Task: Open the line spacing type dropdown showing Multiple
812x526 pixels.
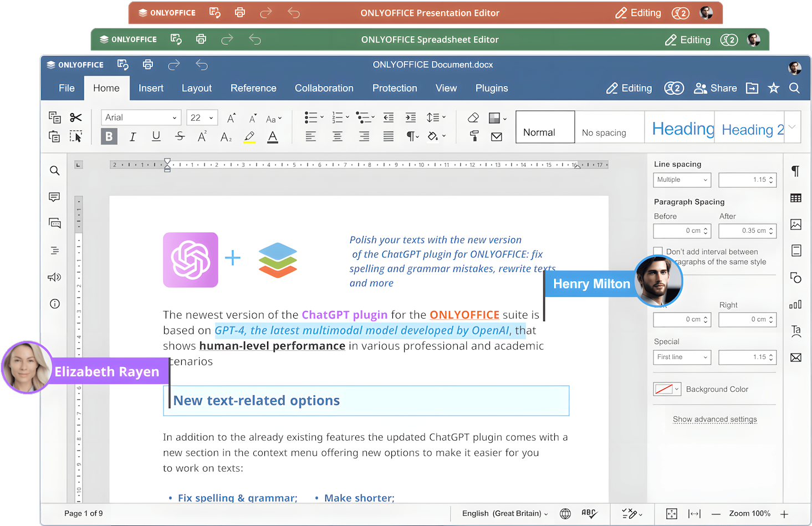Action: pyautogui.click(x=682, y=180)
